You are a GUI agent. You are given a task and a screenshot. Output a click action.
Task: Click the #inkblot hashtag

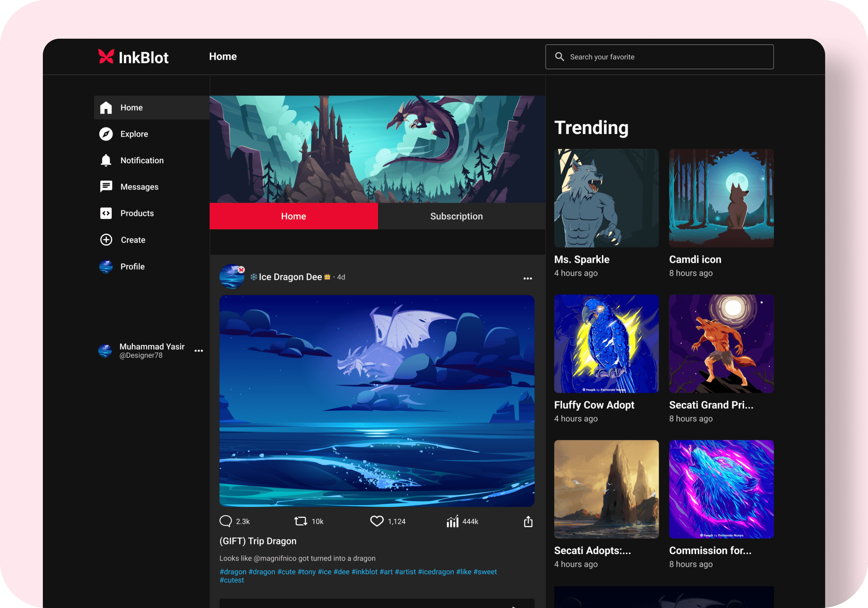(x=365, y=572)
